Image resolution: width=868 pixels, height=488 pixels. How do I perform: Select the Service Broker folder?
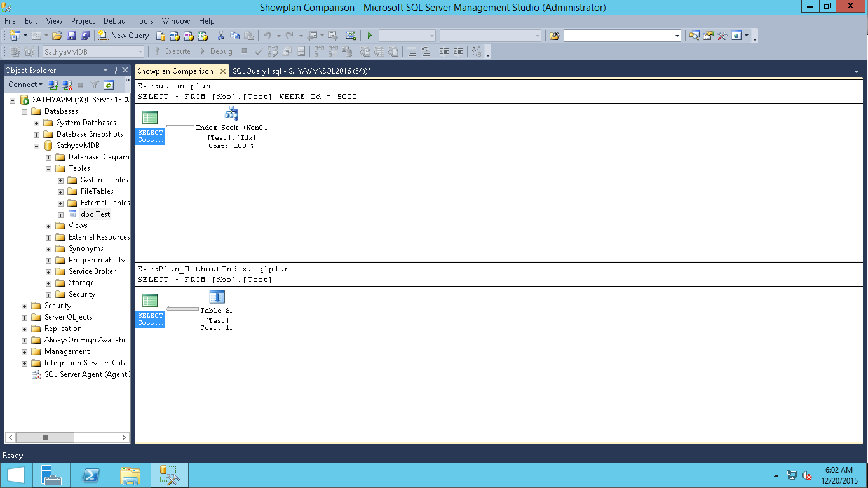(x=92, y=271)
